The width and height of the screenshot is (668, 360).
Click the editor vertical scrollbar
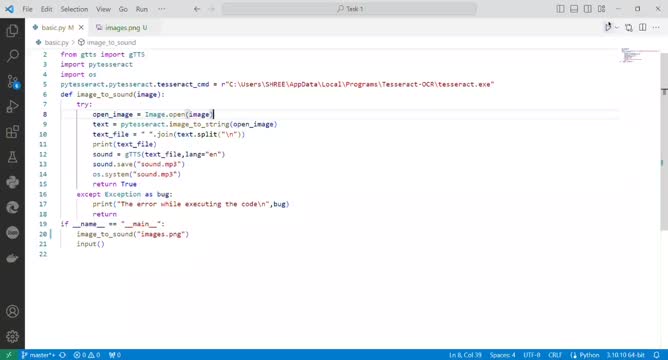pyautogui.click(x=664, y=141)
